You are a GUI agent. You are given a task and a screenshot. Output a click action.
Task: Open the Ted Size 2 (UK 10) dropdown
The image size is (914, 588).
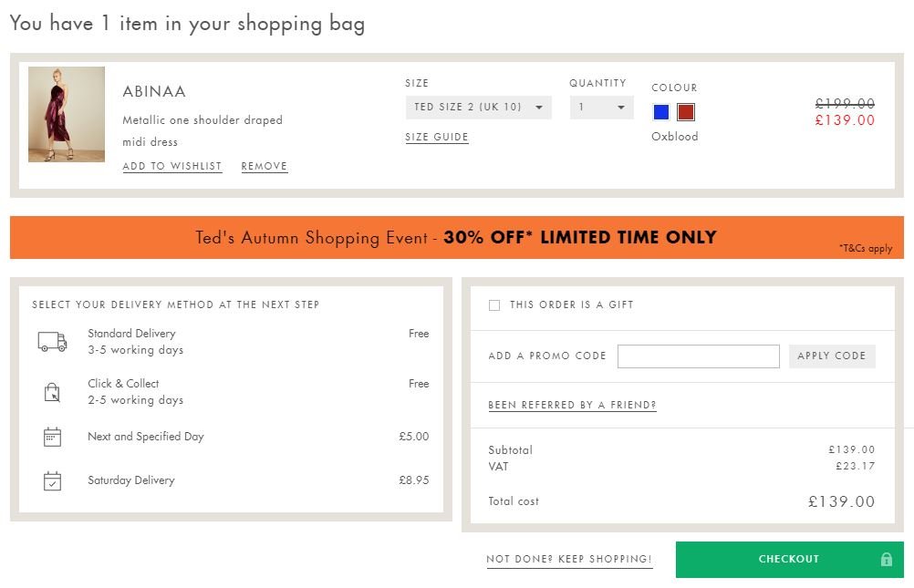point(479,108)
